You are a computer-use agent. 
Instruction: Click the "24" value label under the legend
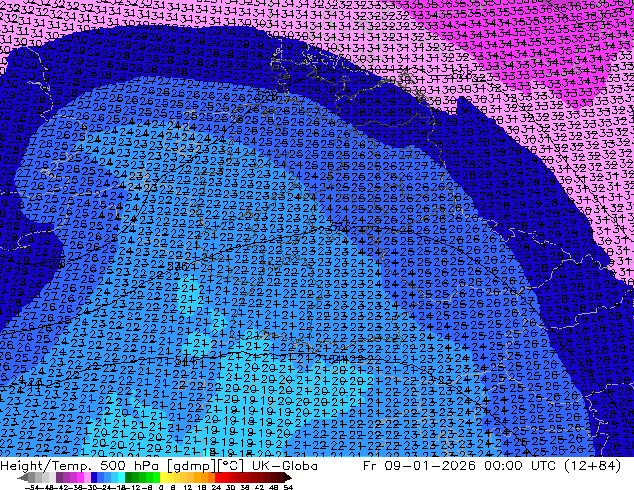coord(216,488)
